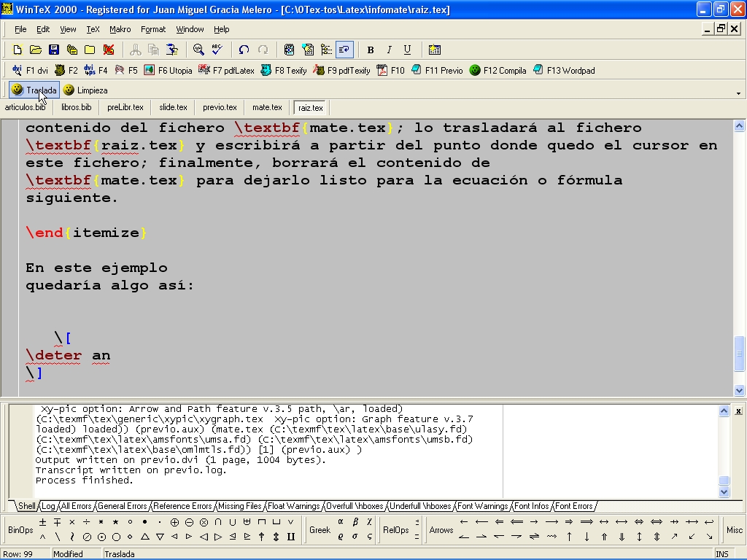Show the All Errors tab
747x560 pixels.
point(76,506)
